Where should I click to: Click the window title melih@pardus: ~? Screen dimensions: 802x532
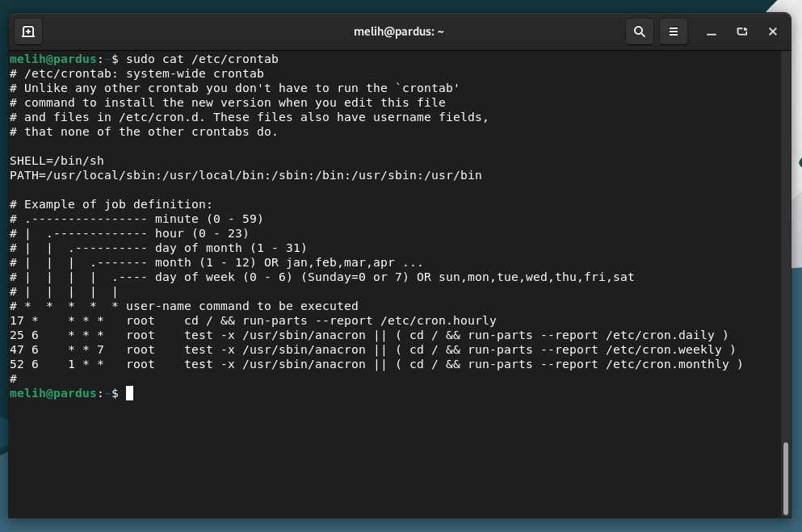click(x=398, y=31)
